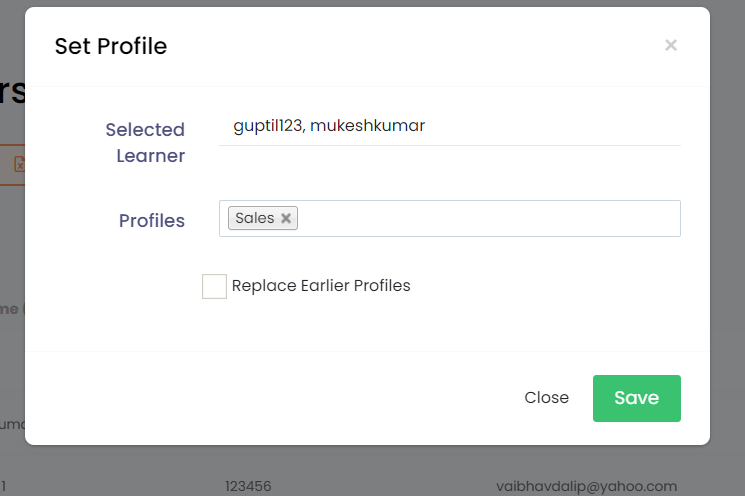Click the partially hidden page heading behind the dialog
The width and height of the screenshot is (745, 496).
point(12,92)
